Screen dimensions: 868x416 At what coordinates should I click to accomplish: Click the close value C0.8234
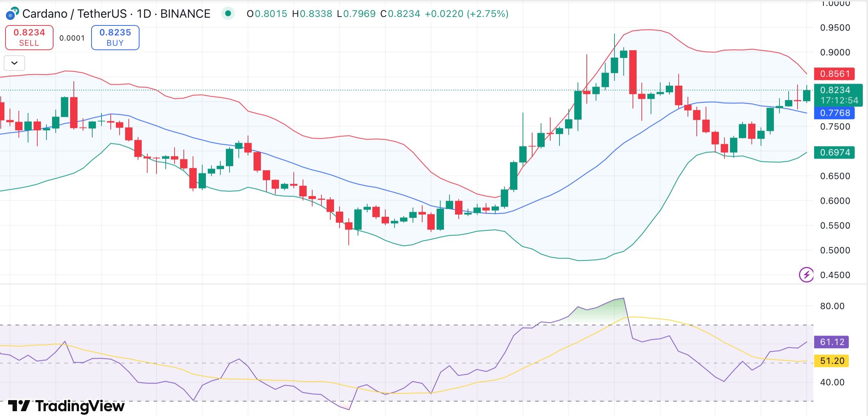tap(400, 14)
